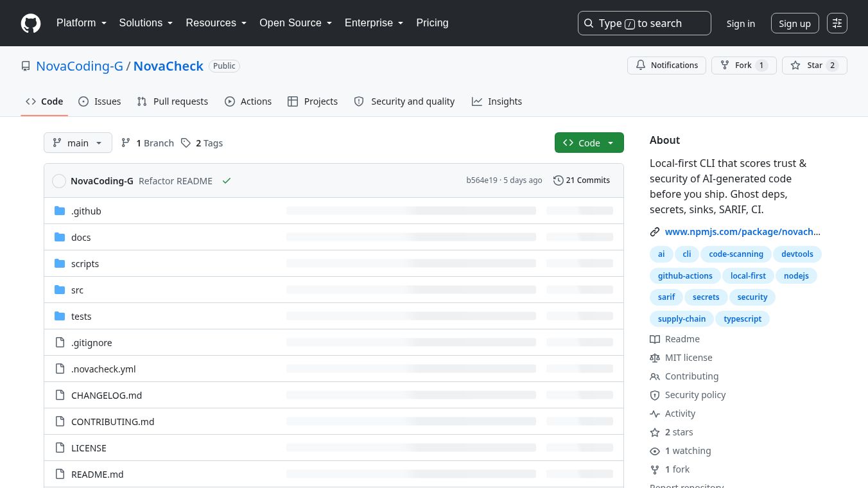
Task: Click the 21 Commits link
Action: tap(582, 180)
